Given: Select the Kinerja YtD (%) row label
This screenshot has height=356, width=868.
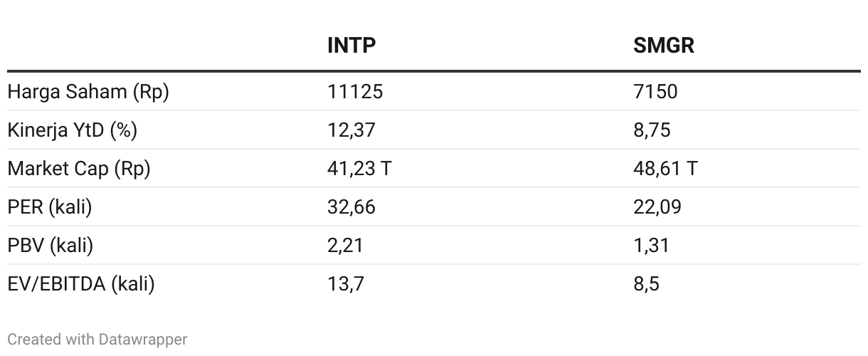Looking at the screenshot, I should point(73,130).
